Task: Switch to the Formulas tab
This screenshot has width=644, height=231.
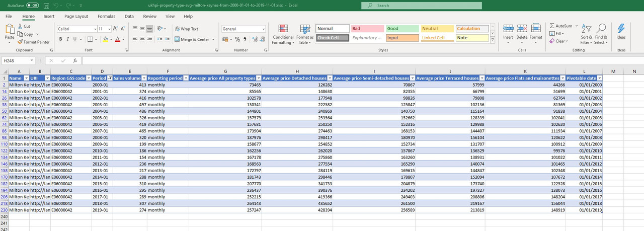Action: click(106, 16)
